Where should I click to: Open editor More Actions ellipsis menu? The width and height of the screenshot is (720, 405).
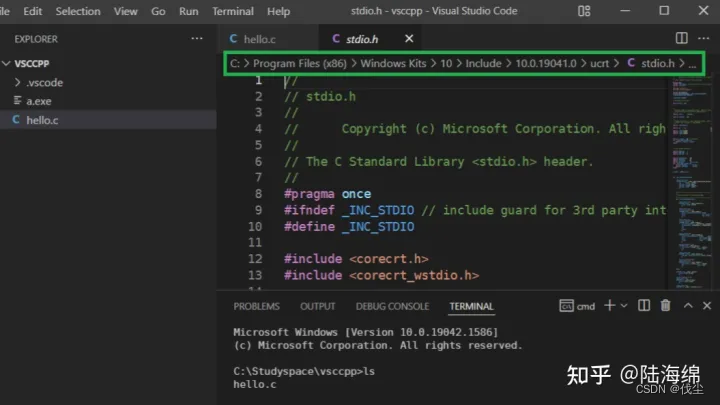click(x=703, y=39)
